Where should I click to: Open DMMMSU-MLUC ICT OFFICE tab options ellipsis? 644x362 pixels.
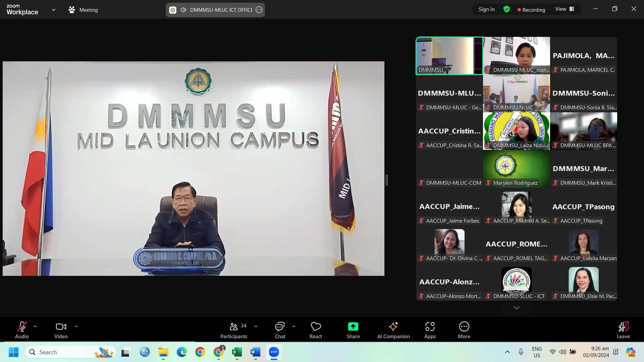click(259, 10)
